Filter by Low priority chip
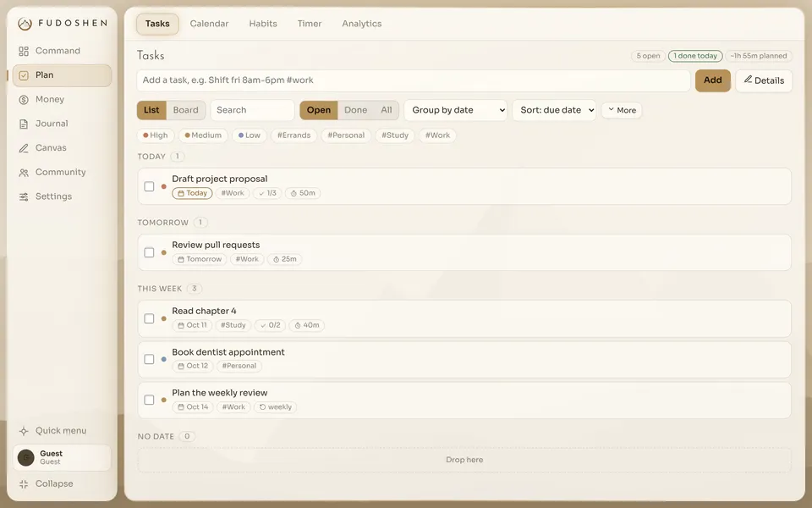This screenshot has width=812, height=508. point(249,135)
